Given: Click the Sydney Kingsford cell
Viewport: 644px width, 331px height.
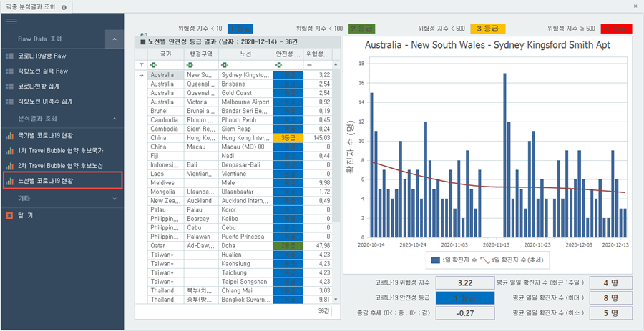Looking at the screenshot, I should pyautogui.click(x=245, y=75).
